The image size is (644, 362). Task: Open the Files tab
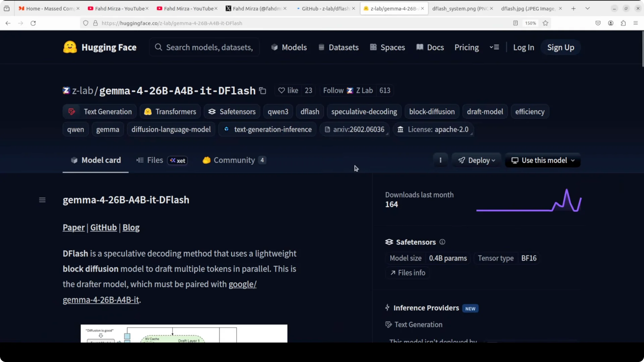point(162,160)
